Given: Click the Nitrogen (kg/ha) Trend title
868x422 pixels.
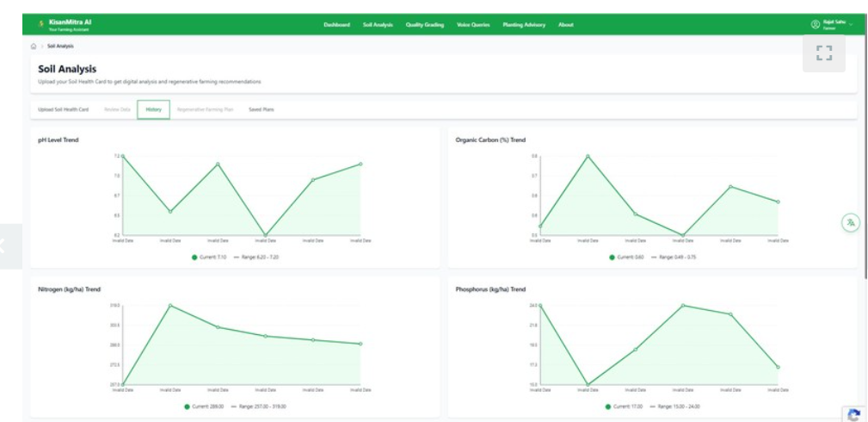Looking at the screenshot, I should click(69, 289).
